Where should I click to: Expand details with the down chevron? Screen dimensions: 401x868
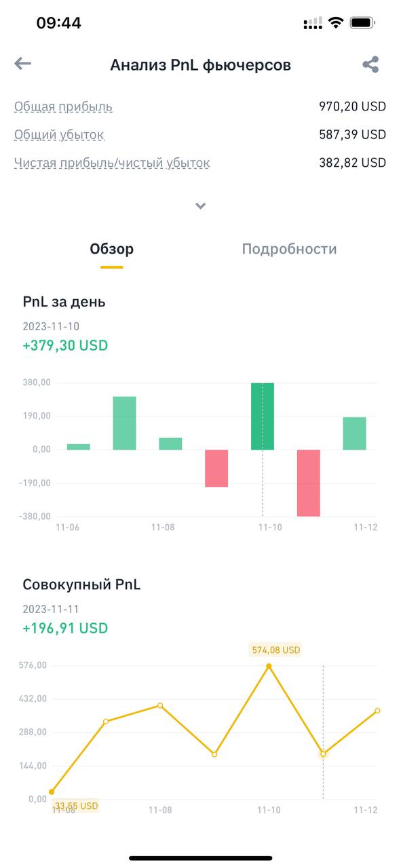200,205
